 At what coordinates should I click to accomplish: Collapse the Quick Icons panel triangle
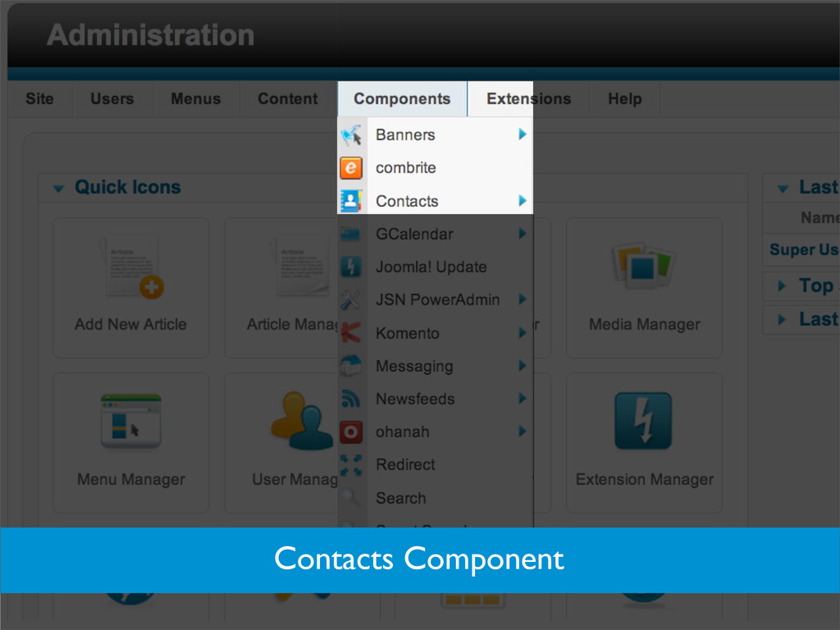pyautogui.click(x=58, y=189)
